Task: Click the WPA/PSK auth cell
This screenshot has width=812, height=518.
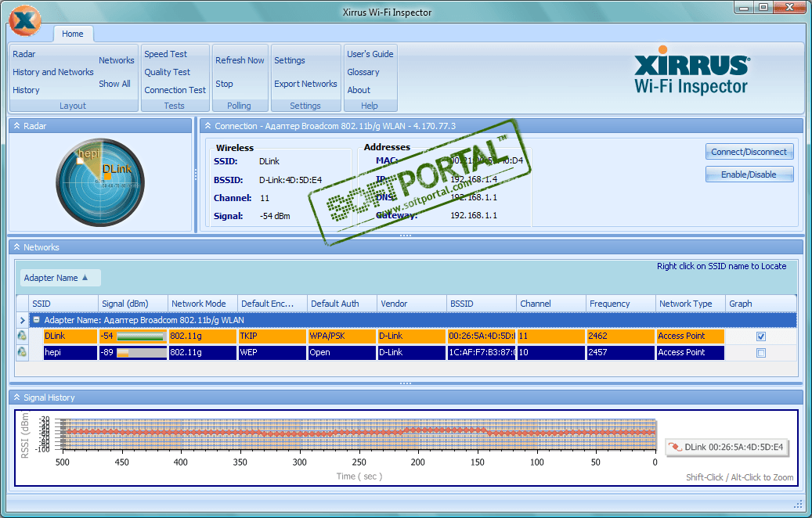Action: coord(342,336)
